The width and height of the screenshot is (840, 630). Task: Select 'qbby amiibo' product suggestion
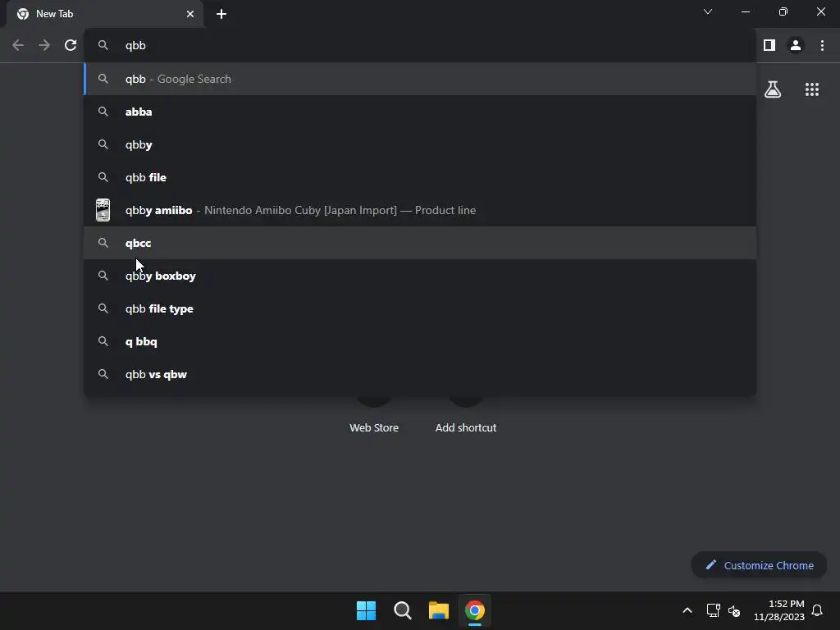click(421, 210)
